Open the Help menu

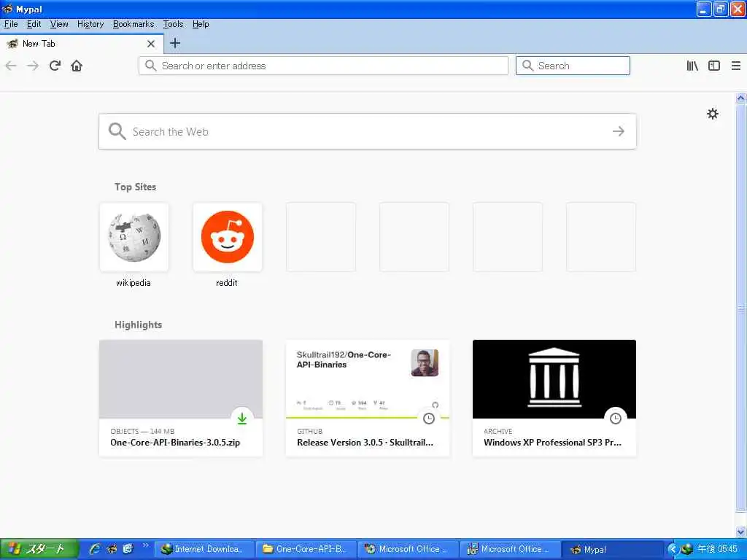coord(201,24)
